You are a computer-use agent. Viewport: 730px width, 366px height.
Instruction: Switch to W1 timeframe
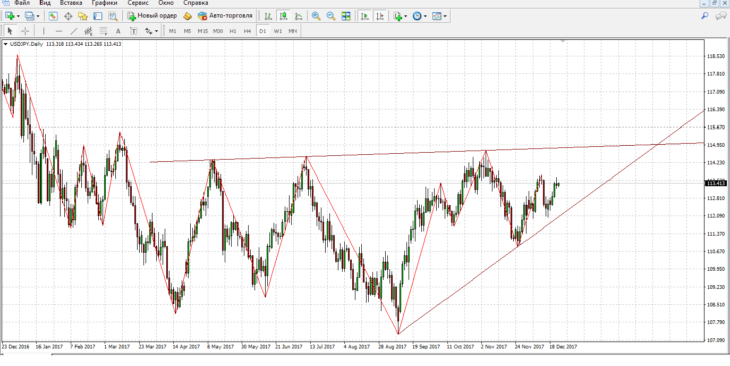(278, 31)
